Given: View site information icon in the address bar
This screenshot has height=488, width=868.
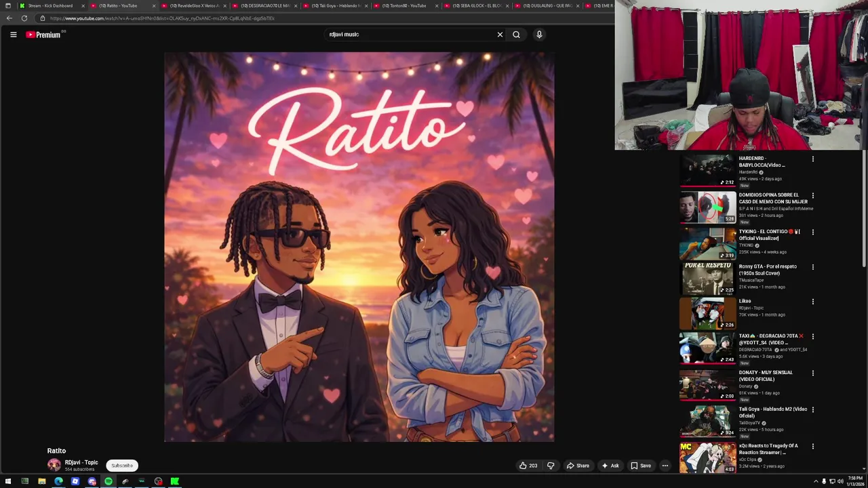Looking at the screenshot, I should coord(43,18).
